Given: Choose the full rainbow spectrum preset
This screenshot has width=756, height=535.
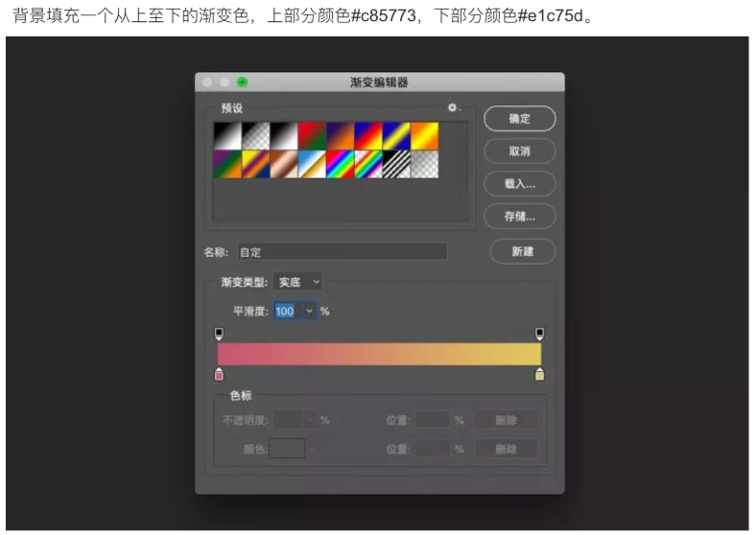Looking at the screenshot, I should click(x=340, y=164).
